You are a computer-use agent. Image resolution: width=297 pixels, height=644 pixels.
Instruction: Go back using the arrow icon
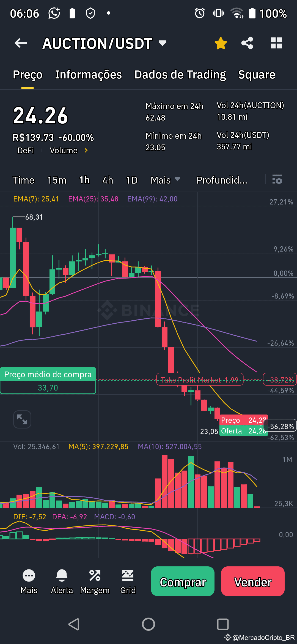(21, 43)
